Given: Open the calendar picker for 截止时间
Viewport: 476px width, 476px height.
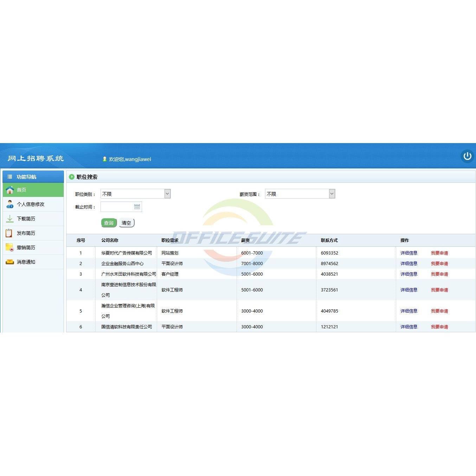Looking at the screenshot, I should [137, 207].
